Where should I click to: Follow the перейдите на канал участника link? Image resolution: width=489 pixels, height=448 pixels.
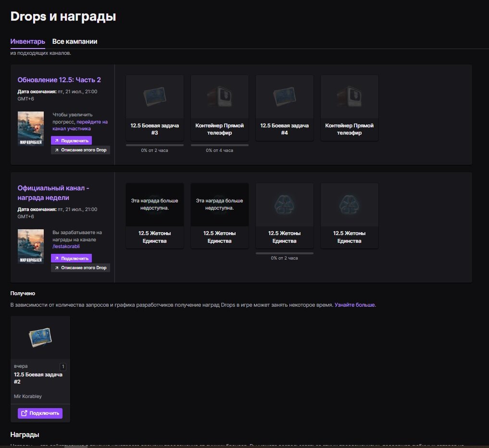[80, 125]
